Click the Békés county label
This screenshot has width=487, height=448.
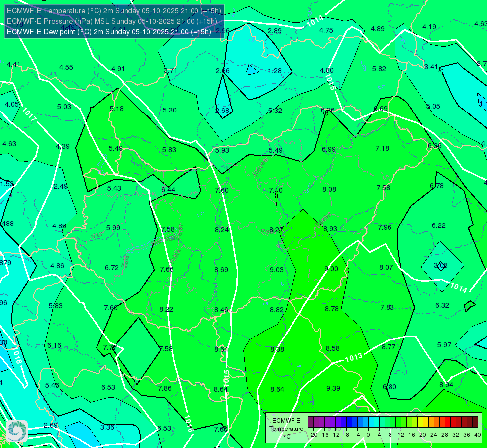(324, 220)
